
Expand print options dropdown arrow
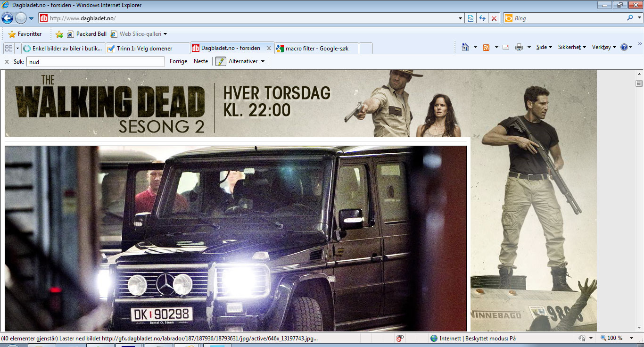pos(529,47)
